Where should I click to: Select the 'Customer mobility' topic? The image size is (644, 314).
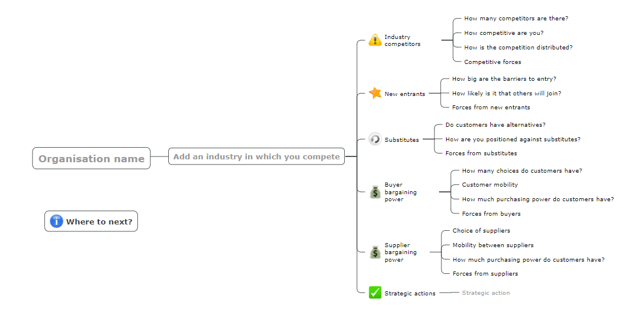coord(490,184)
